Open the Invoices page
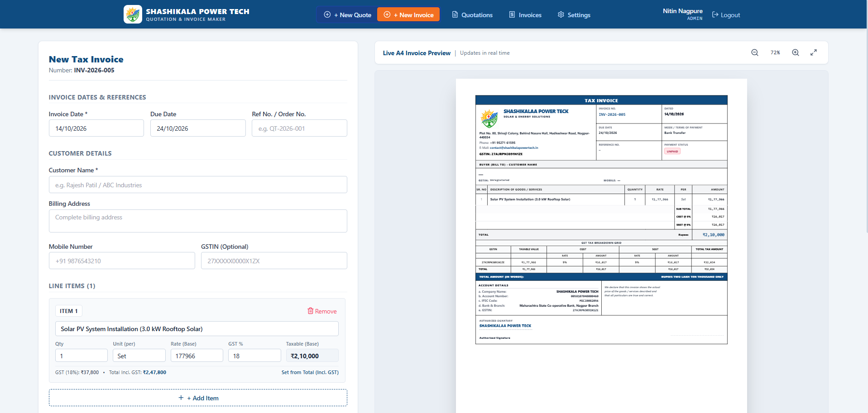The image size is (868, 413). click(525, 15)
